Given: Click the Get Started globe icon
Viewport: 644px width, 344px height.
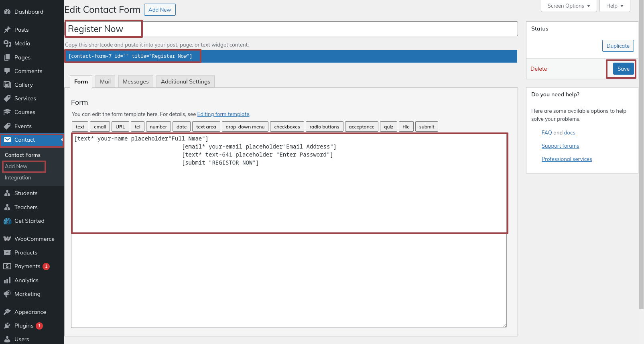Looking at the screenshot, I should (x=7, y=221).
